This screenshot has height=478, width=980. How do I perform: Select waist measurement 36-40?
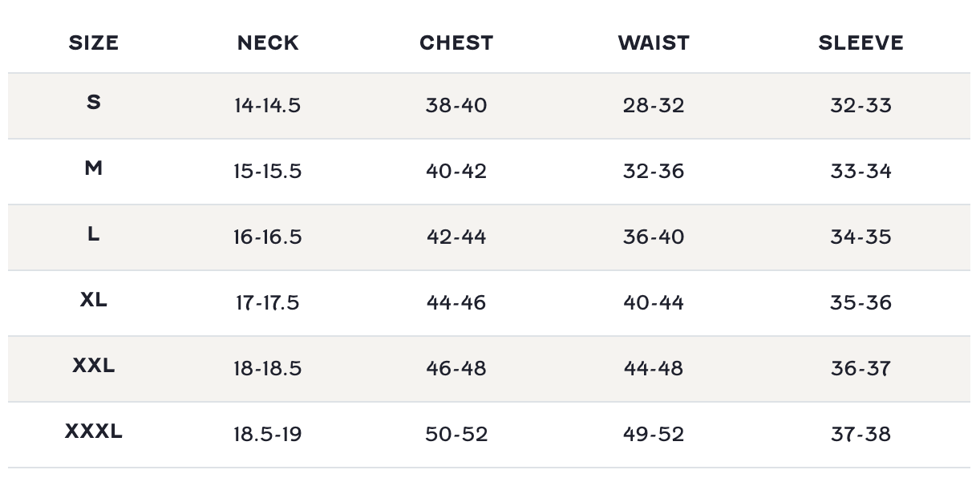click(654, 237)
